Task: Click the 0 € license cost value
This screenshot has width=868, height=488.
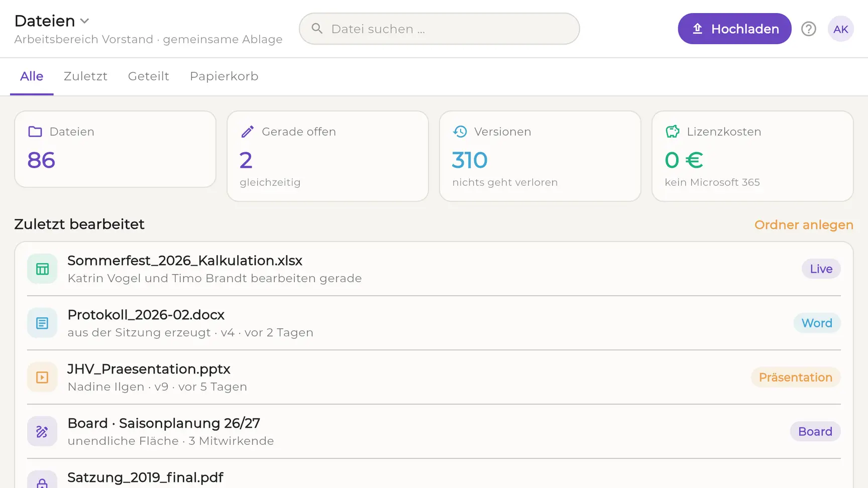Action: pyautogui.click(x=684, y=161)
